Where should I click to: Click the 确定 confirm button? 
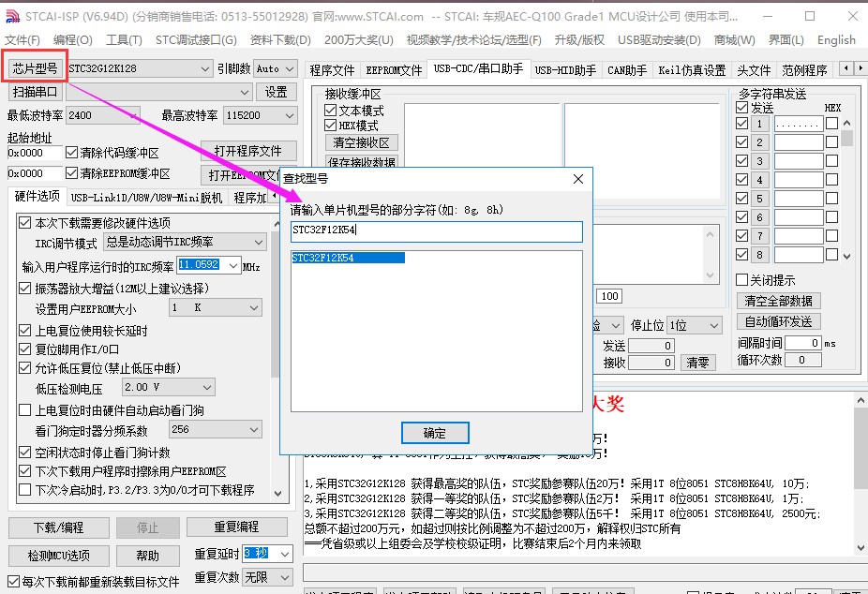click(435, 433)
